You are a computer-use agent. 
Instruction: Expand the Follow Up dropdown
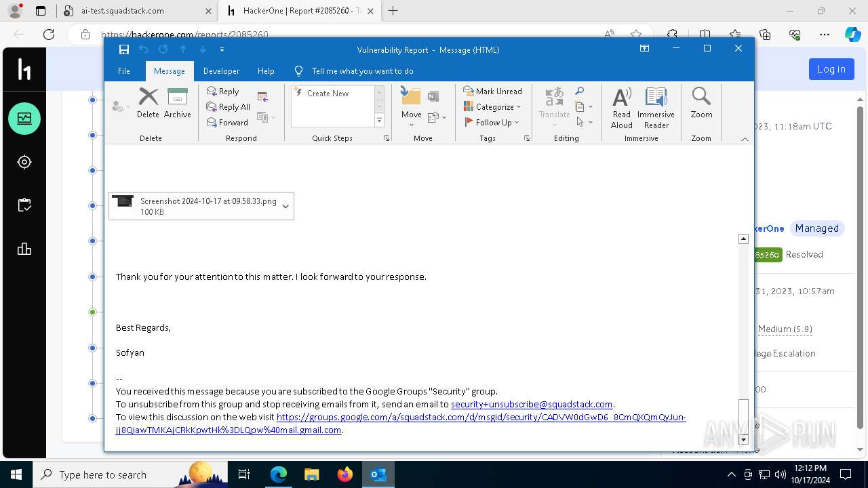pyautogui.click(x=517, y=123)
